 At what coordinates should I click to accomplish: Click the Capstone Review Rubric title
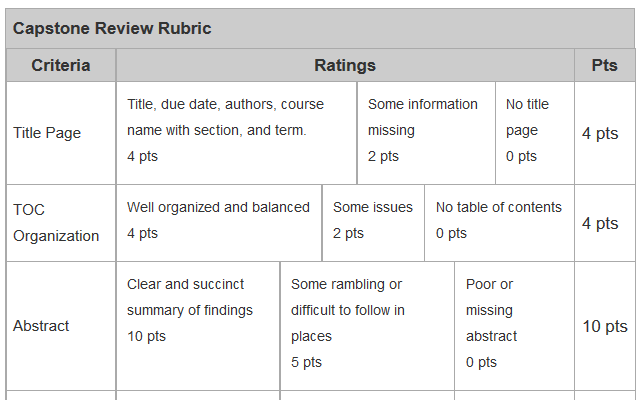[112, 28]
